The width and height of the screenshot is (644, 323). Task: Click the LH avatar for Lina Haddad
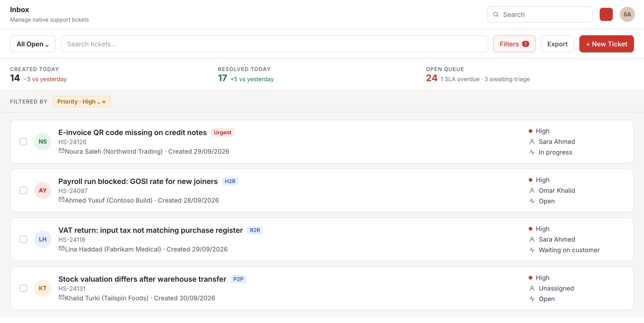43,239
